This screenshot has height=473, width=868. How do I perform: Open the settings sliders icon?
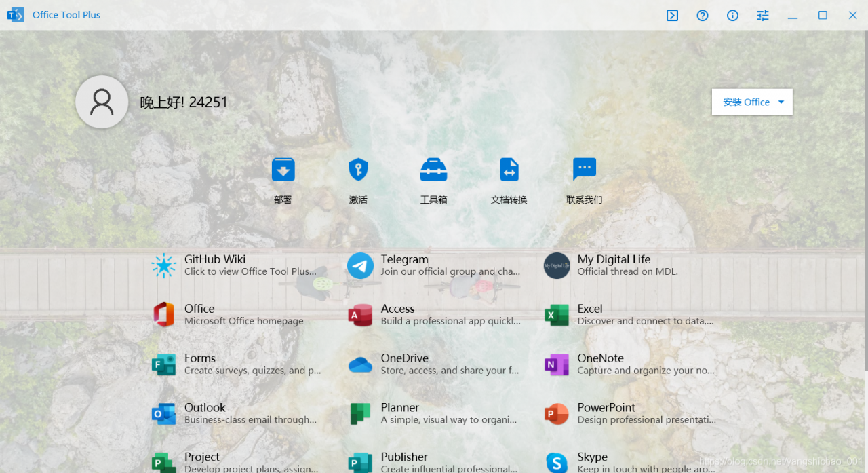click(x=763, y=15)
